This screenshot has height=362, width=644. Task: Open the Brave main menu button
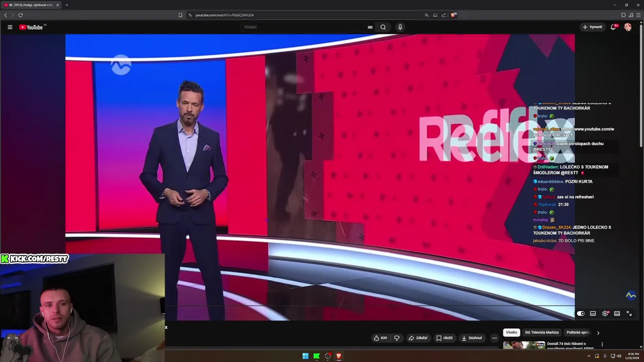pyautogui.click(x=638, y=15)
